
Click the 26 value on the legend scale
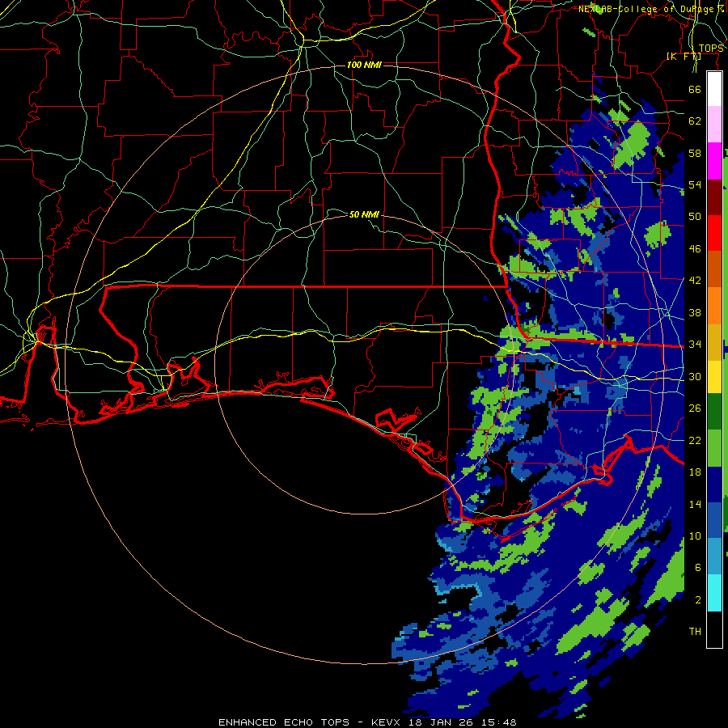695,408
